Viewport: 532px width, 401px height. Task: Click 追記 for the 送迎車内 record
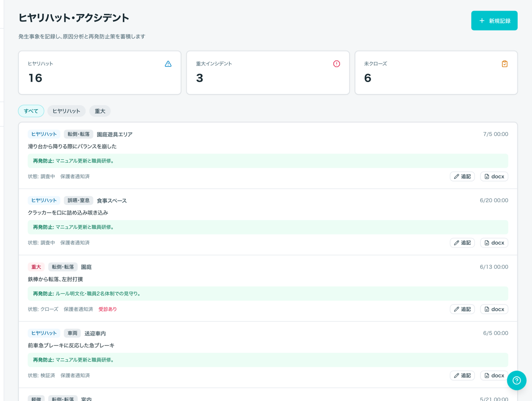(462, 376)
